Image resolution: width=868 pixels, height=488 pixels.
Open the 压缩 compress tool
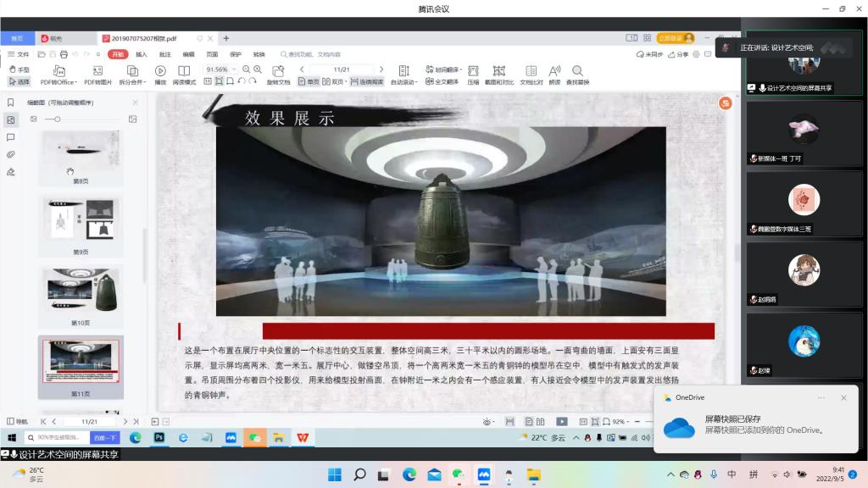pyautogui.click(x=473, y=74)
